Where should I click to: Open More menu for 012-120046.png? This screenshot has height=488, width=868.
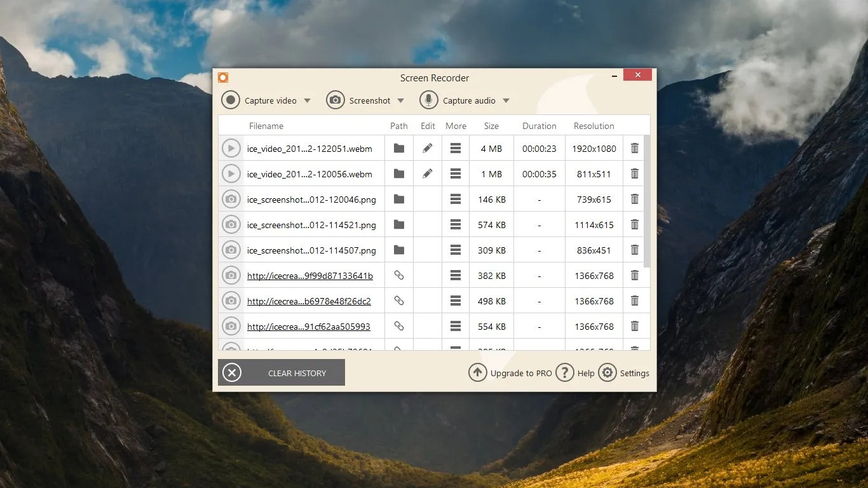click(x=456, y=199)
